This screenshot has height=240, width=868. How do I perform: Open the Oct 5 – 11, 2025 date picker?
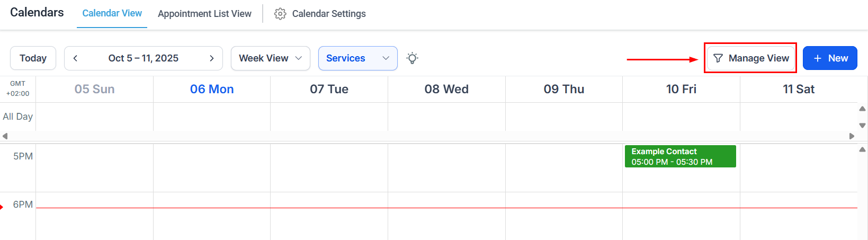click(x=144, y=58)
